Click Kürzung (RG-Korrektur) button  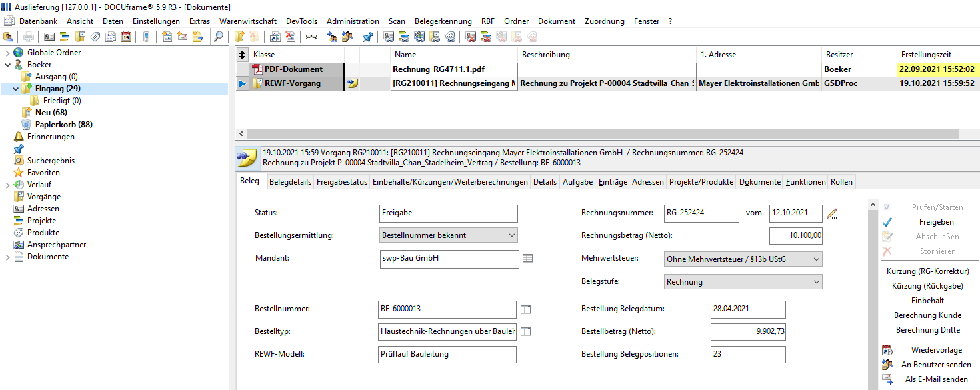(927, 271)
